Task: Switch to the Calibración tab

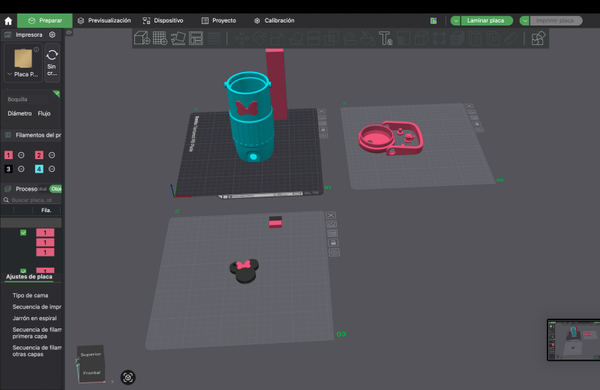Action: point(274,21)
